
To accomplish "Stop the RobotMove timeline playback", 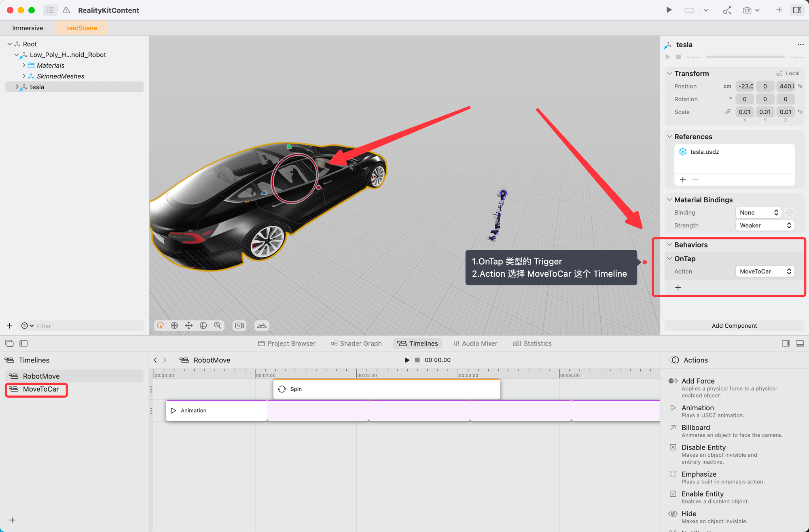I will pos(417,360).
